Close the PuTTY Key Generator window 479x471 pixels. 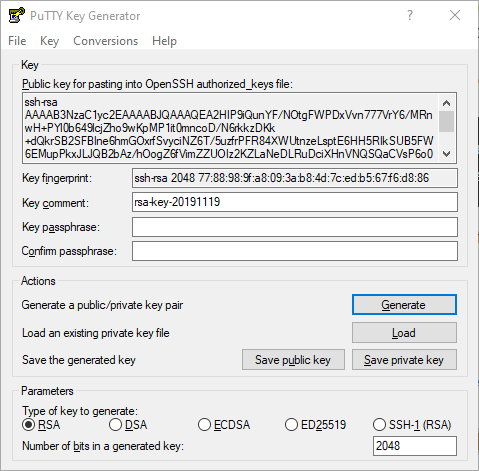[x=455, y=15]
